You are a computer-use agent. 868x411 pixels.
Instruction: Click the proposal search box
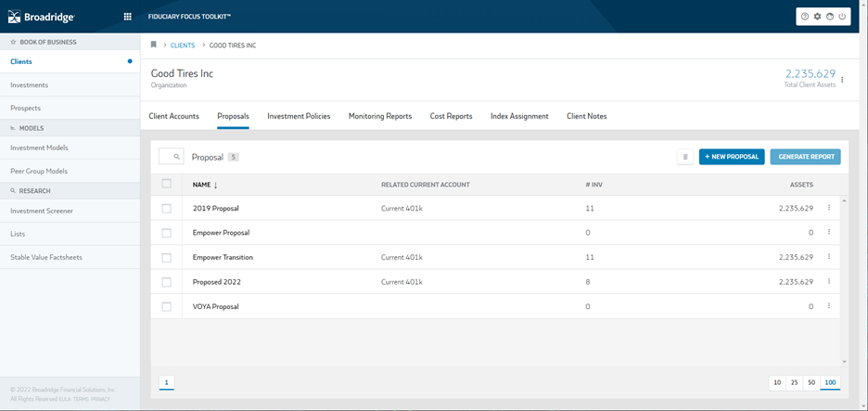171,157
